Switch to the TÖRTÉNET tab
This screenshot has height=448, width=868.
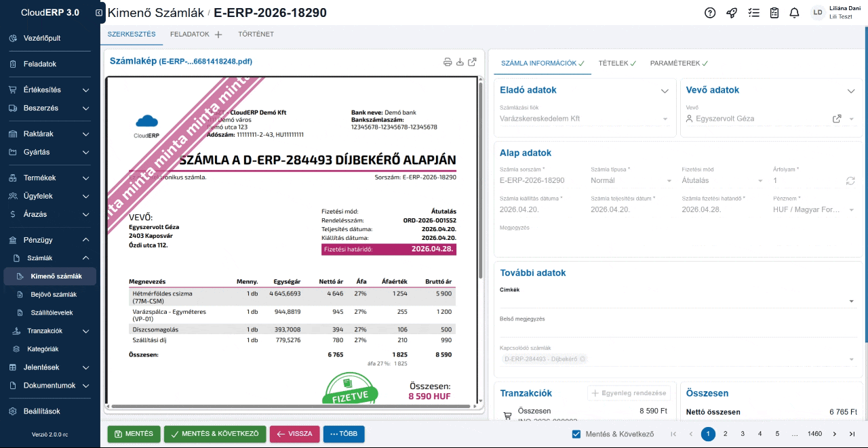tap(256, 33)
